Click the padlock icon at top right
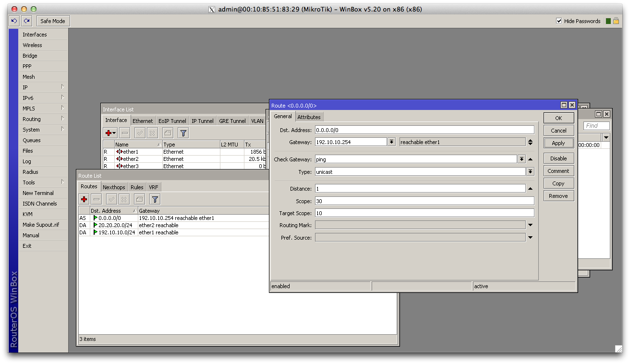 pyautogui.click(x=616, y=21)
